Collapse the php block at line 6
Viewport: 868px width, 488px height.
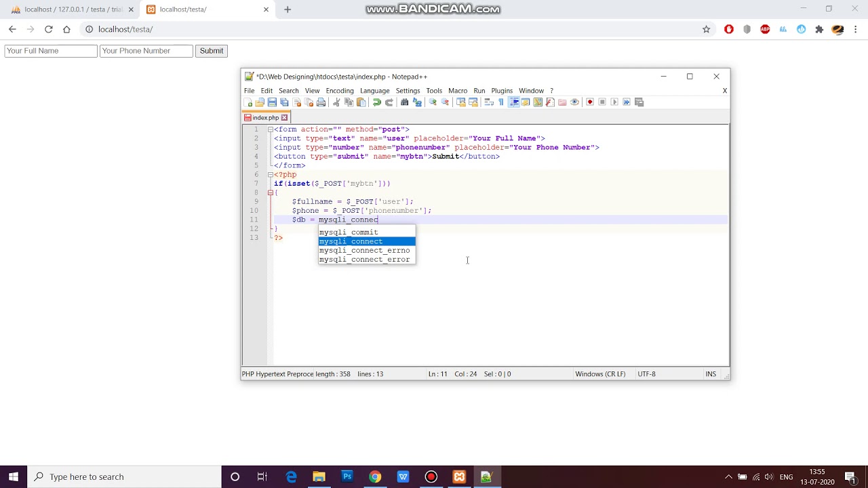click(x=270, y=174)
